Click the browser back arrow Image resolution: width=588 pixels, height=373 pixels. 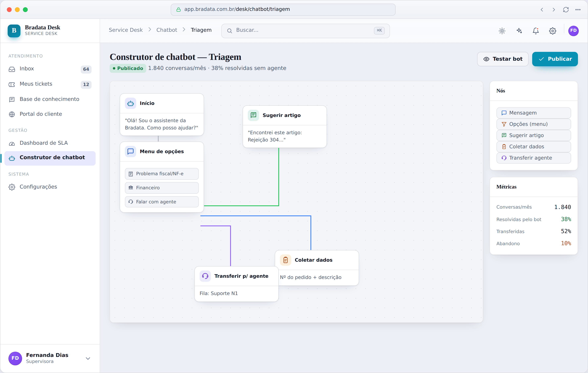(x=542, y=9)
